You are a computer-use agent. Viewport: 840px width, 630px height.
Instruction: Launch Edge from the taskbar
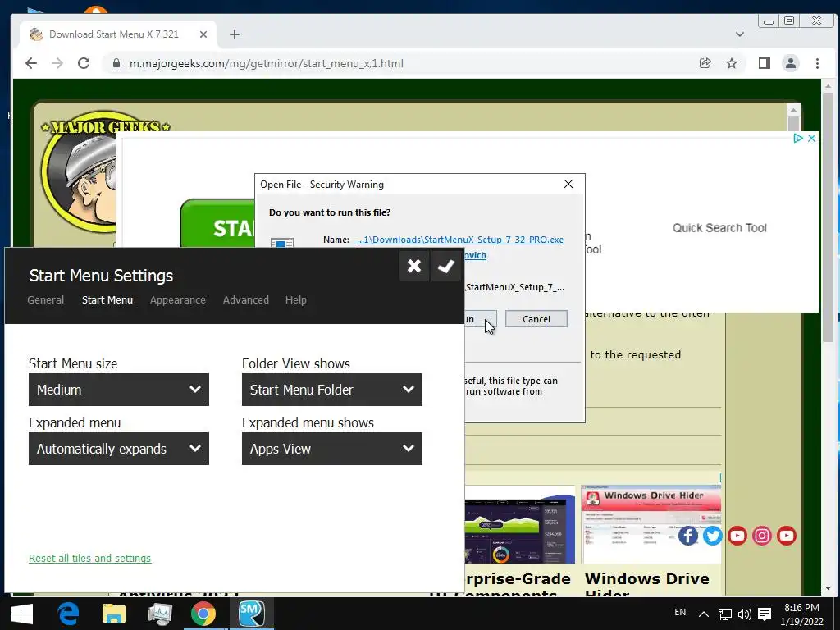(x=68, y=614)
